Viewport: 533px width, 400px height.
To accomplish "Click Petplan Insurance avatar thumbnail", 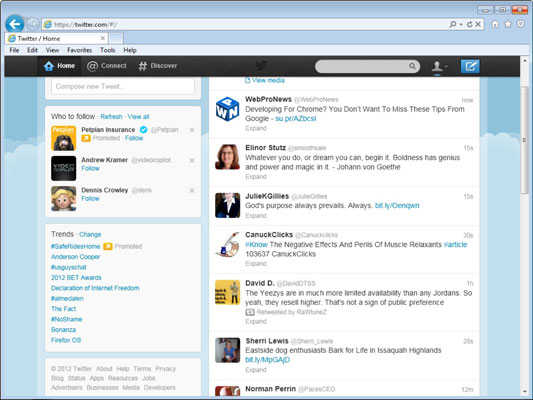I will pos(64,138).
